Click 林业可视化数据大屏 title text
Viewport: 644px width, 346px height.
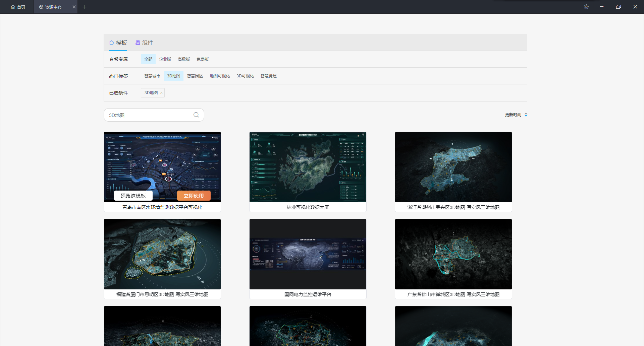tap(308, 207)
